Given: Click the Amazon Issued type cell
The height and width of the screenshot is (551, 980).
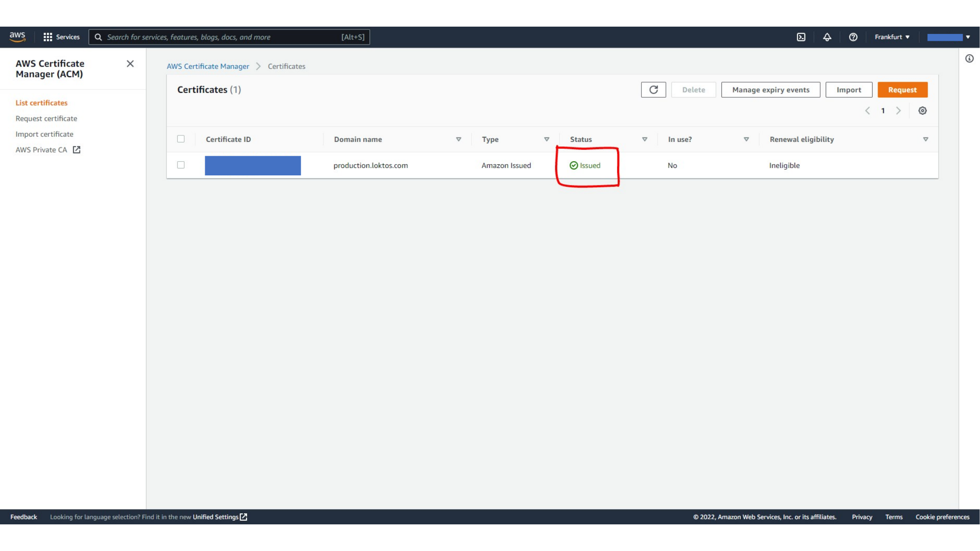Looking at the screenshot, I should [x=506, y=166].
